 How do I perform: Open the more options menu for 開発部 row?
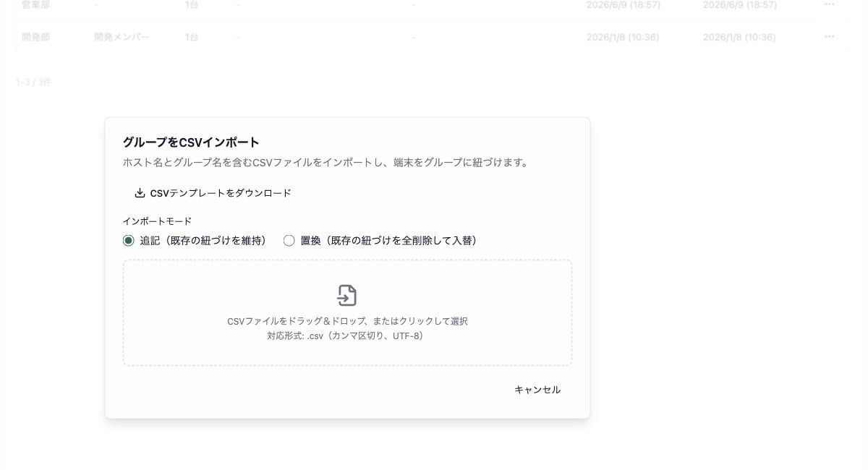tap(829, 37)
